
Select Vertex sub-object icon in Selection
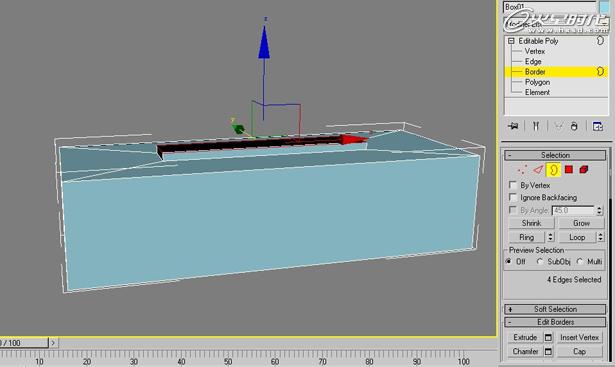point(522,170)
